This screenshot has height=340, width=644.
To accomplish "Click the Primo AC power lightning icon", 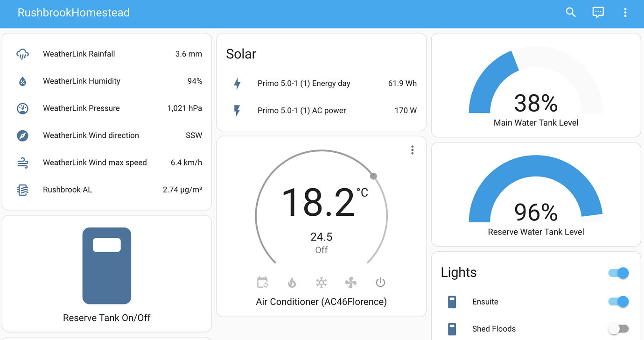I will point(238,110).
